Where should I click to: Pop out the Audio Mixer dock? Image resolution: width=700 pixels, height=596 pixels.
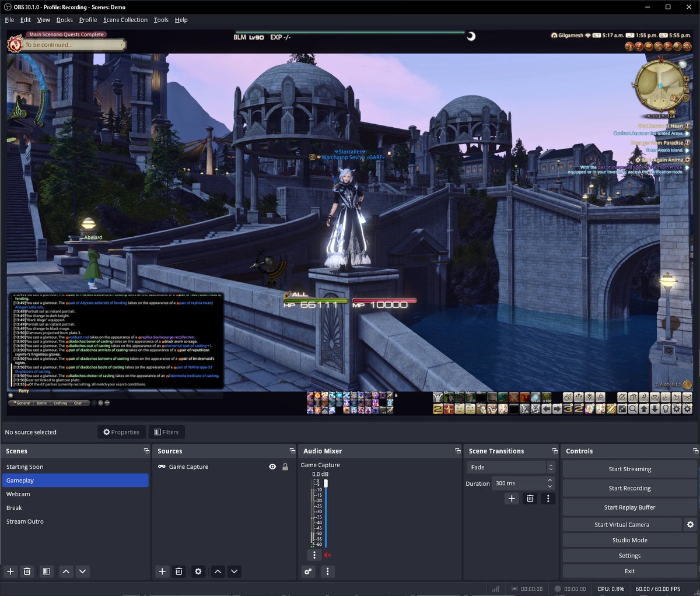pyautogui.click(x=458, y=451)
